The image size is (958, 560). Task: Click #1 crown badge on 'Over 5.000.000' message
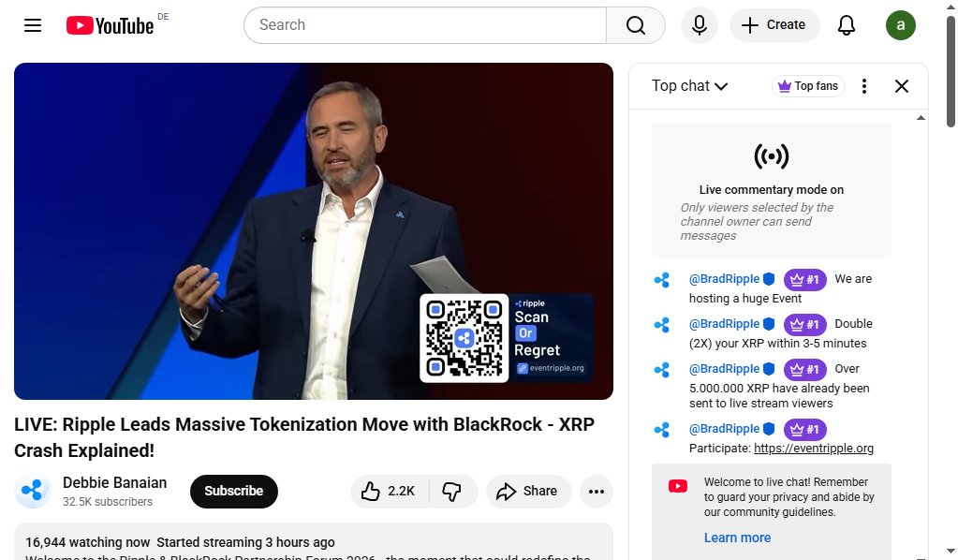(804, 370)
